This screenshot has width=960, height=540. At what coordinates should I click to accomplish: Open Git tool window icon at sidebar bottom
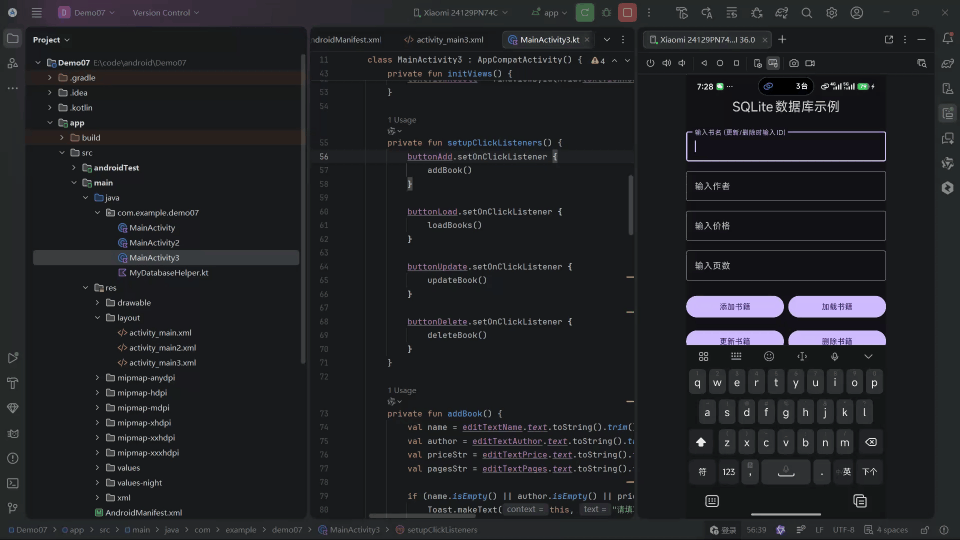coord(12,508)
